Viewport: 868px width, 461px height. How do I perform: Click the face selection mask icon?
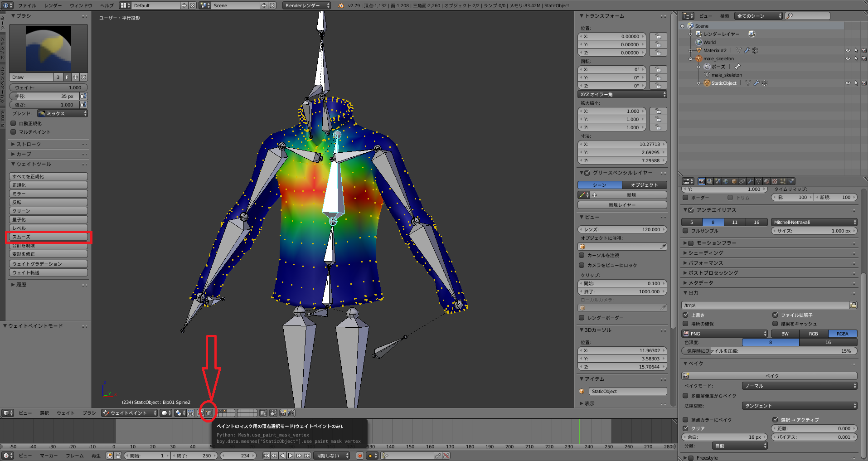(x=201, y=413)
